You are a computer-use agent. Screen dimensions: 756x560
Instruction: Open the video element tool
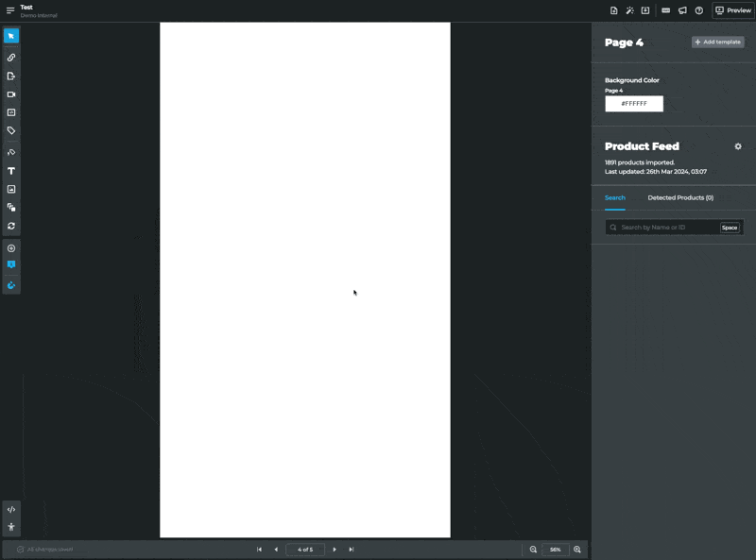pyautogui.click(x=11, y=93)
